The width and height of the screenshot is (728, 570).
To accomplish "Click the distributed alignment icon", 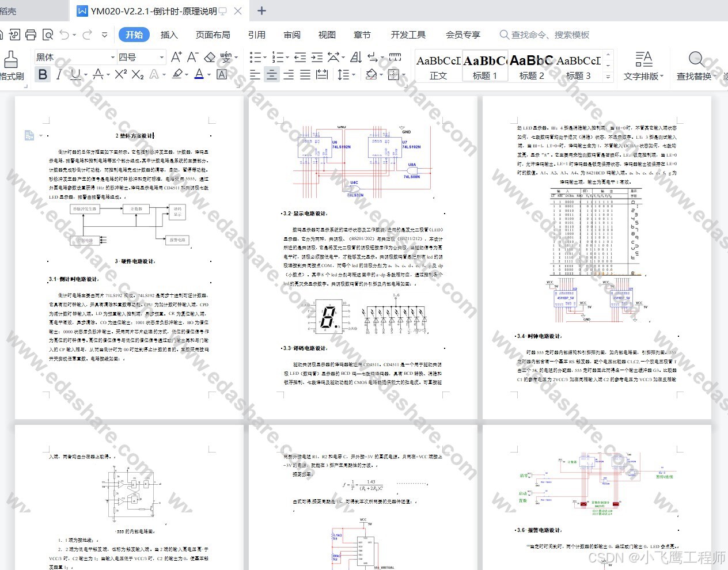I will click(322, 74).
